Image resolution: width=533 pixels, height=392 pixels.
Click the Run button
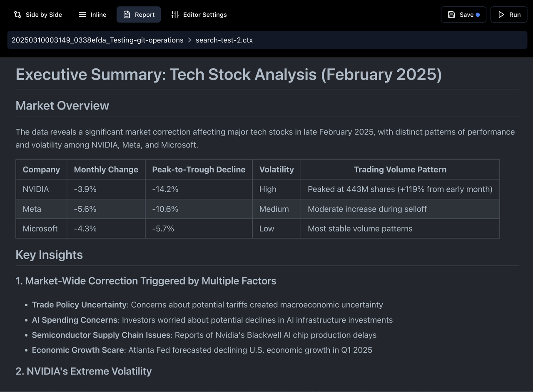pos(509,15)
